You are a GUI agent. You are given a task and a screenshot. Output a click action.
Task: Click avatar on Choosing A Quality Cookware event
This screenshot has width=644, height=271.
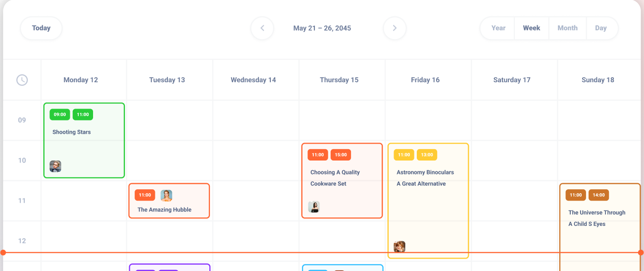pyautogui.click(x=314, y=207)
